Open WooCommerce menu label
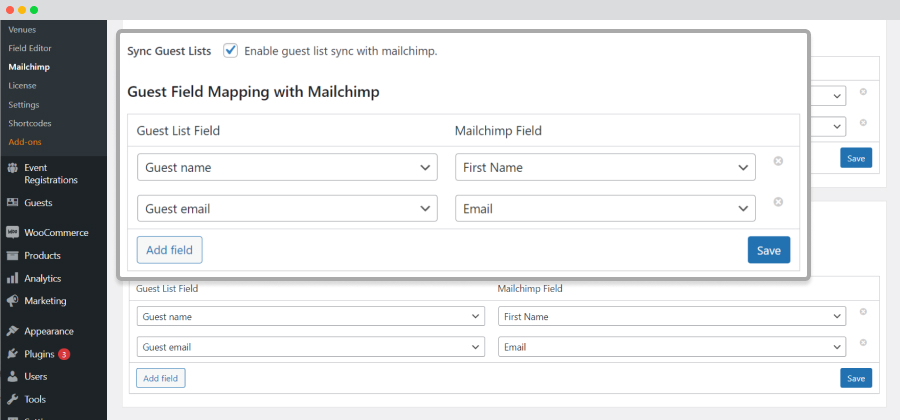This screenshot has height=420, width=900. point(56,233)
